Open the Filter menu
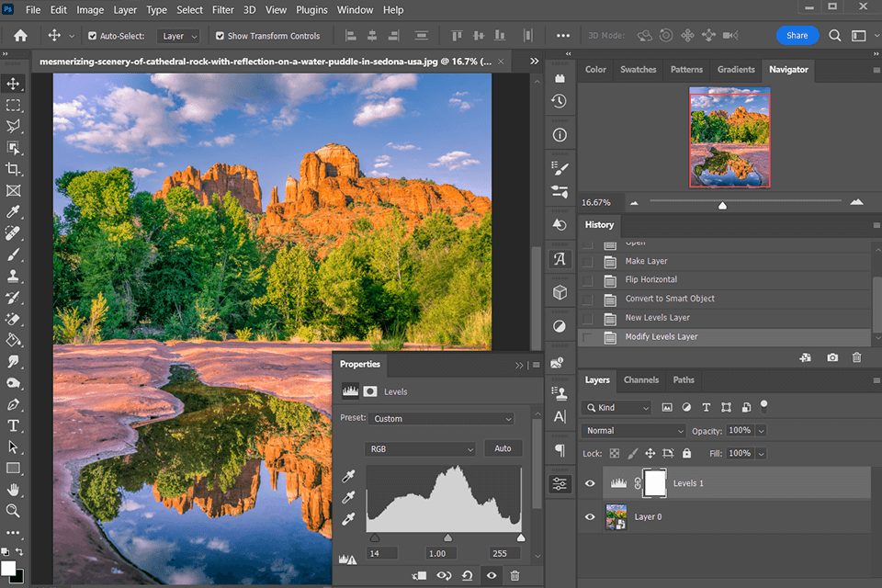Viewport: 882px width, 588px height. pos(222,10)
